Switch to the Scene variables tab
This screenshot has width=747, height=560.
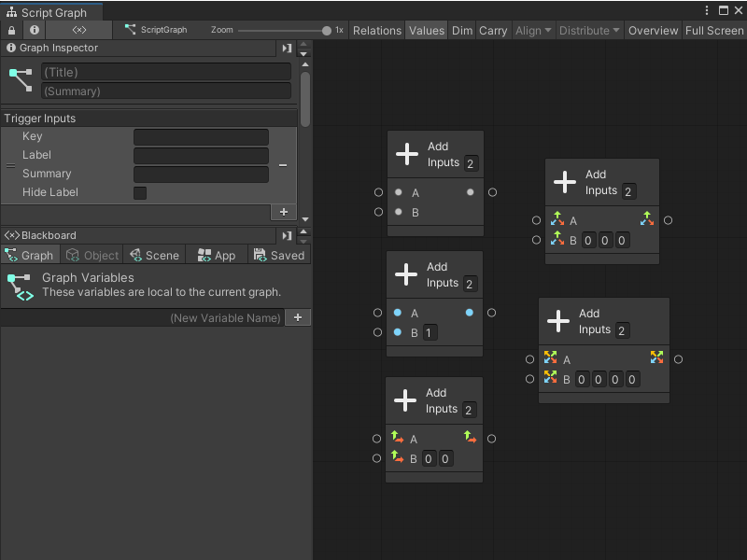pos(155,255)
